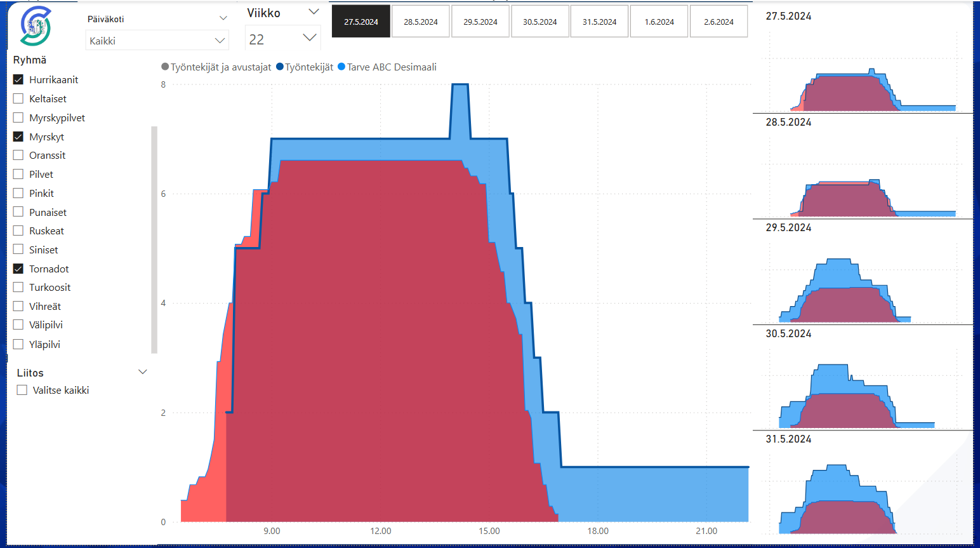Switch to the 31.5.2024 date tab
980x548 pixels.
(599, 22)
